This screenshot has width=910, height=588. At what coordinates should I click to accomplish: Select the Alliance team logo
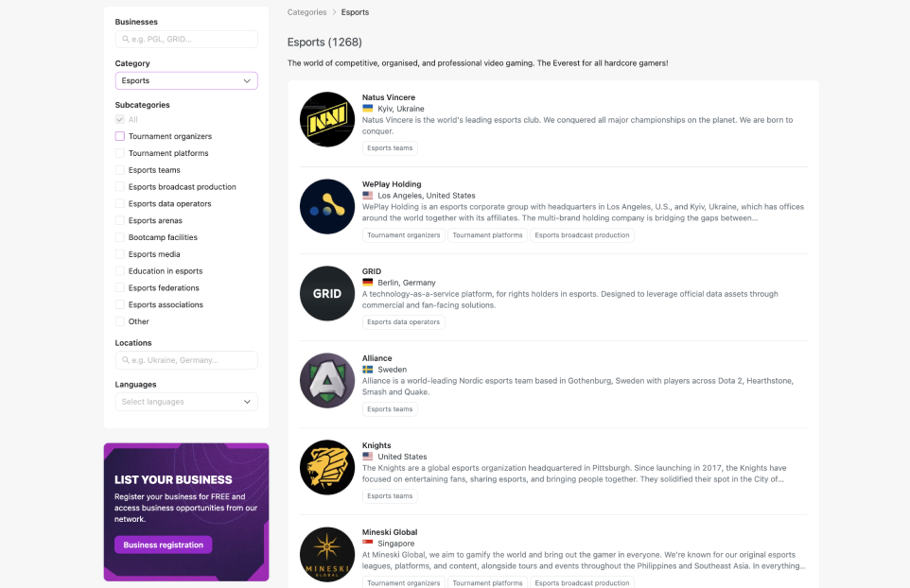point(326,380)
